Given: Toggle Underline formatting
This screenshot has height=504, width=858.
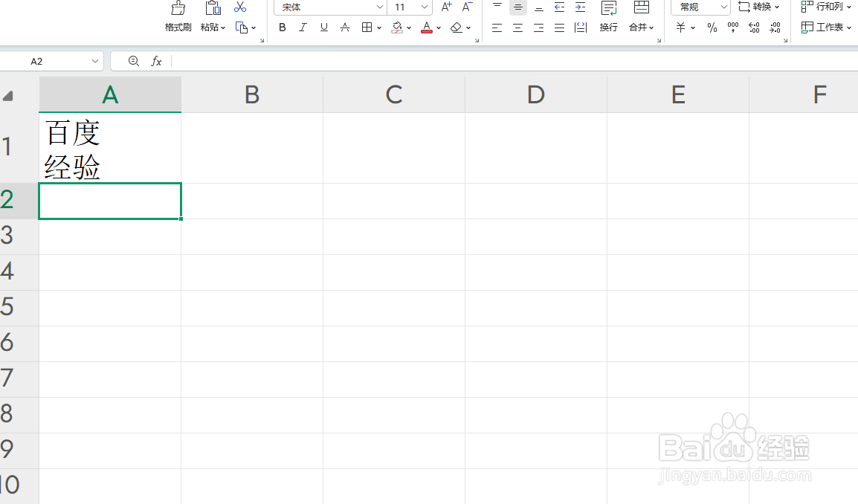Looking at the screenshot, I should point(324,28).
